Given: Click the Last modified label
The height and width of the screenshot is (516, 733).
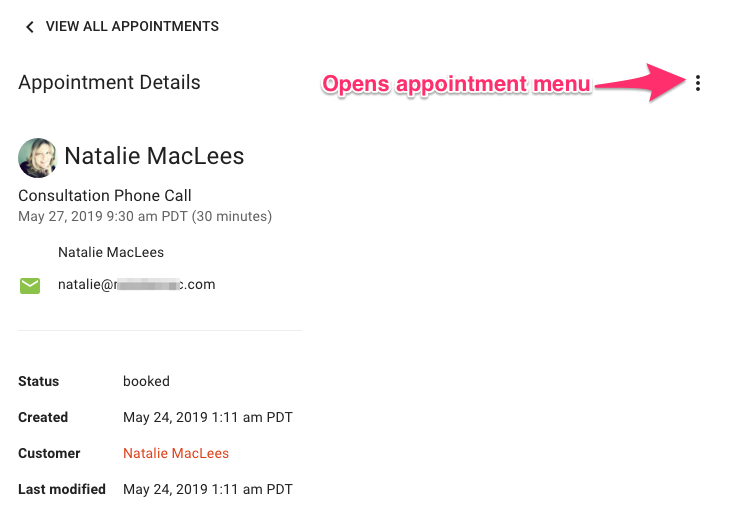Looking at the screenshot, I should click(62, 489).
